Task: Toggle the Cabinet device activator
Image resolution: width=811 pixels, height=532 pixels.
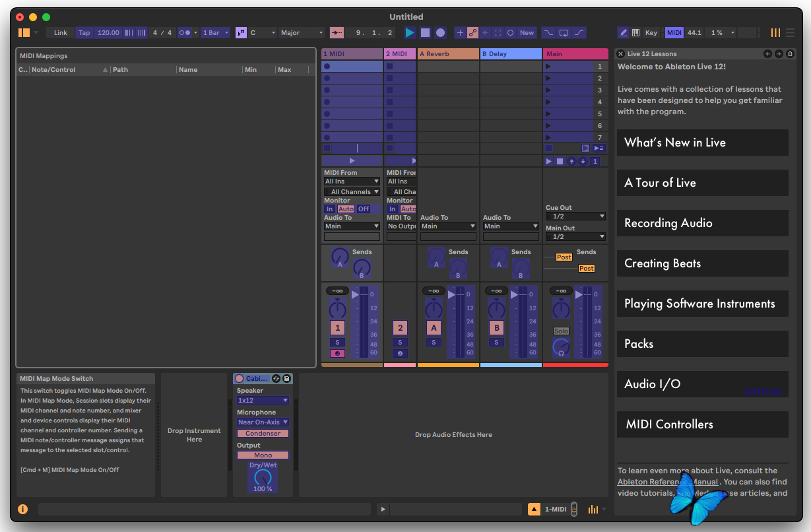Action: coord(240,379)
